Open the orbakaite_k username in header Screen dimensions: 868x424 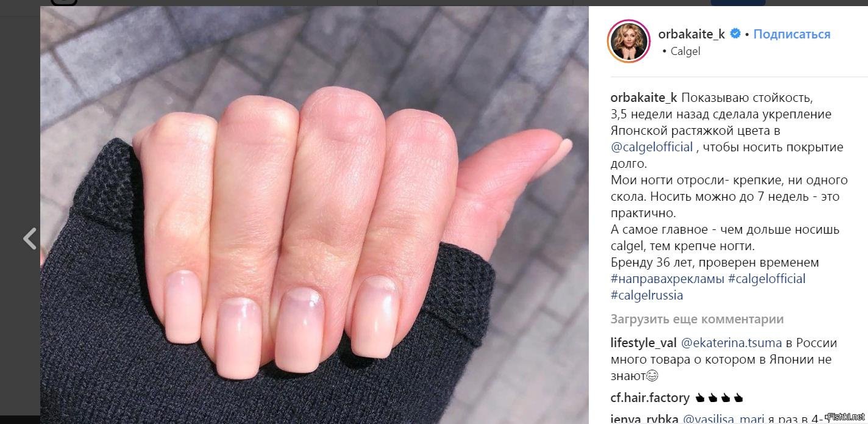click(692, 34)
